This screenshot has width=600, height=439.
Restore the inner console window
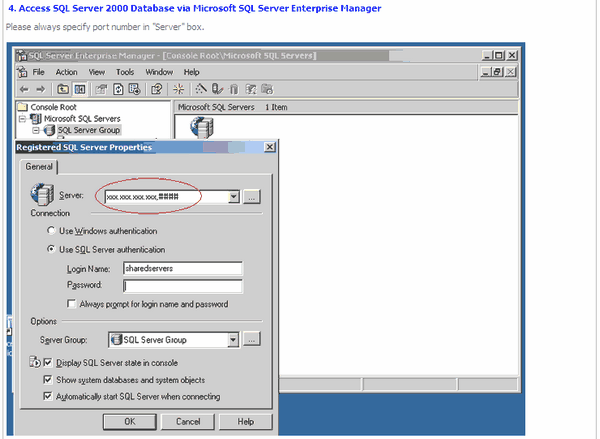(497, 72)
